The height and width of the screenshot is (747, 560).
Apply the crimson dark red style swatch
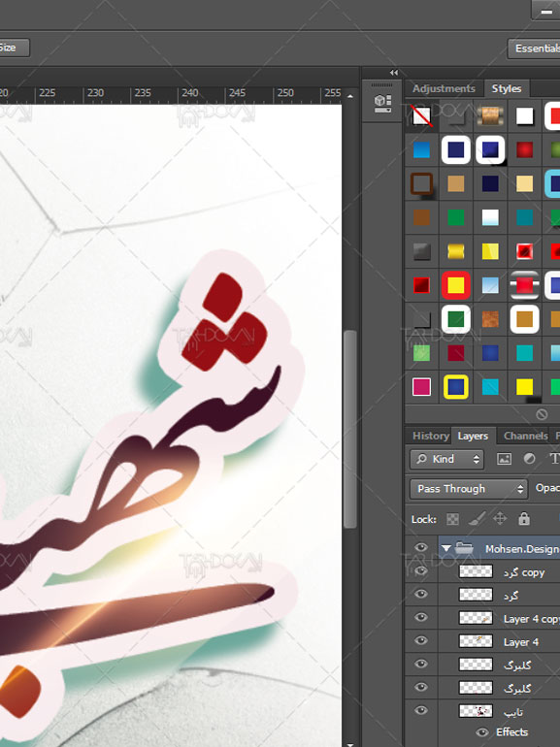pyautogui.click(x=456, y=353)
